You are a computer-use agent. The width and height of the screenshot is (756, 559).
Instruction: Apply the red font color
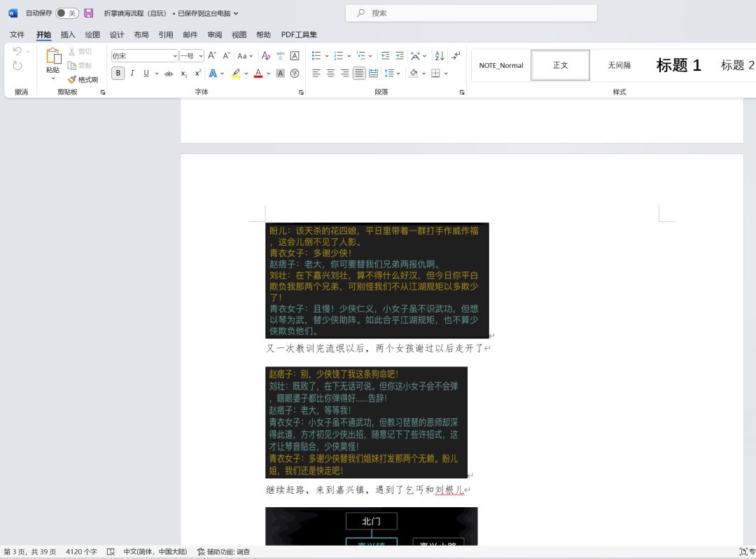coord(258,74)
